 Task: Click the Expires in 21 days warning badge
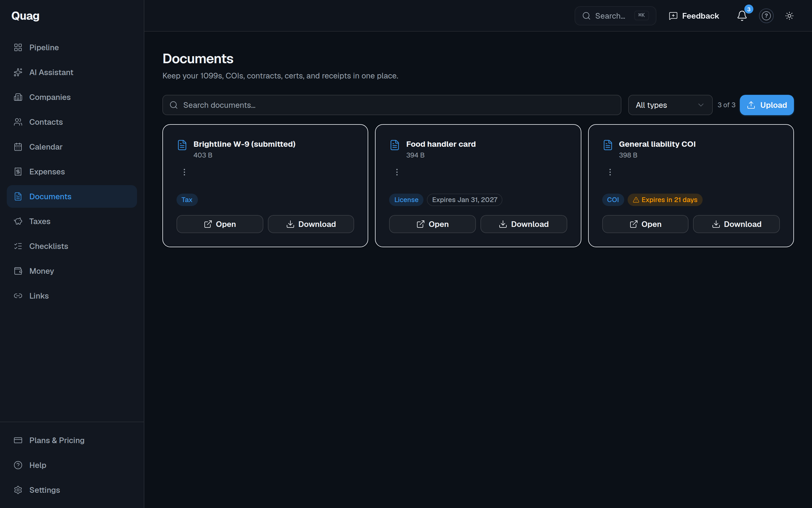(x=665, y=200)
